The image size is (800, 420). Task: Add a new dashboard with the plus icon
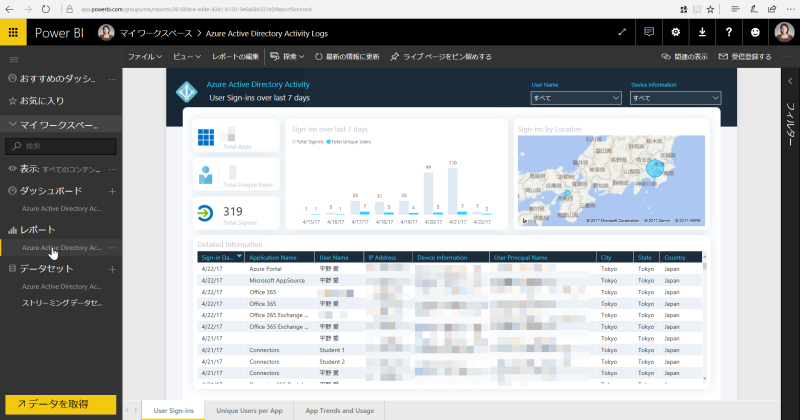[112, 191]
